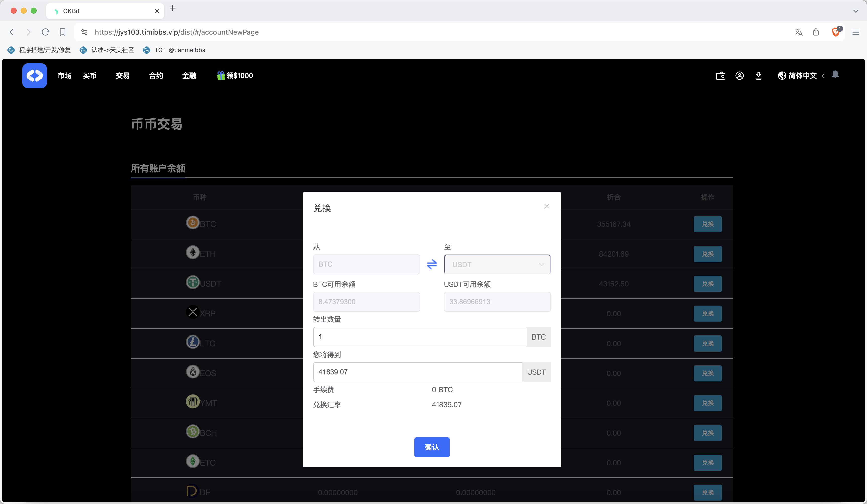Open the TG: @tianmeibbs bookmark
867x504 pixels.
174,50
